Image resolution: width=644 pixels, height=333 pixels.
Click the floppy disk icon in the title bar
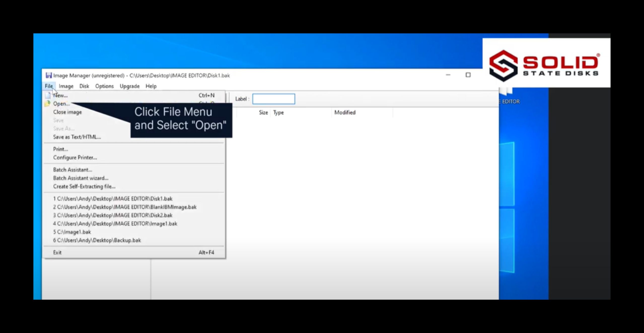pos(48,75)
